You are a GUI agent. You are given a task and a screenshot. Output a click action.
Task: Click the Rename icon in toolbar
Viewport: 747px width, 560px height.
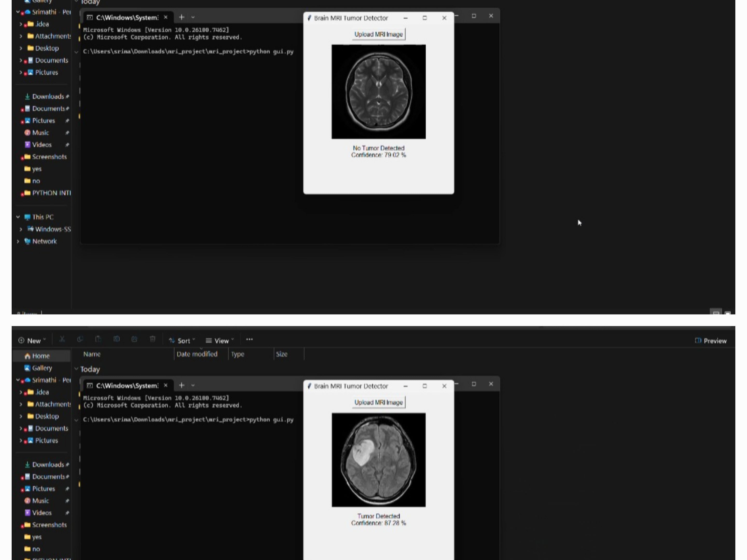116,339
